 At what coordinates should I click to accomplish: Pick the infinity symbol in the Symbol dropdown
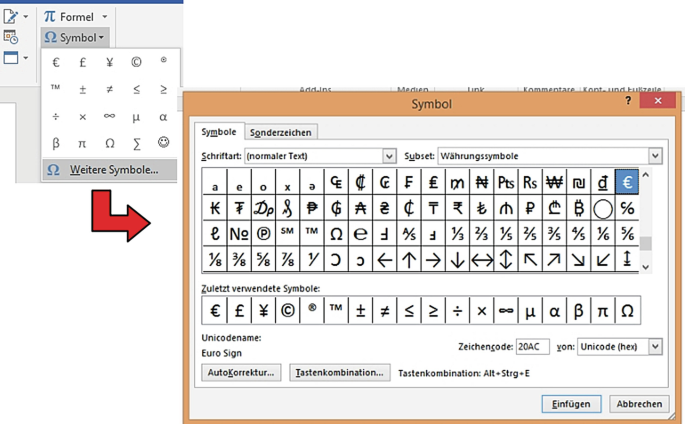pyautogui.click(x=109, y=116)
